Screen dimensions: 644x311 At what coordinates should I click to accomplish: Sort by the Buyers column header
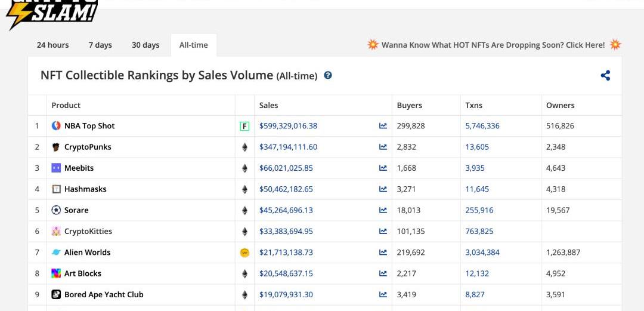click(x=409, y=105)
